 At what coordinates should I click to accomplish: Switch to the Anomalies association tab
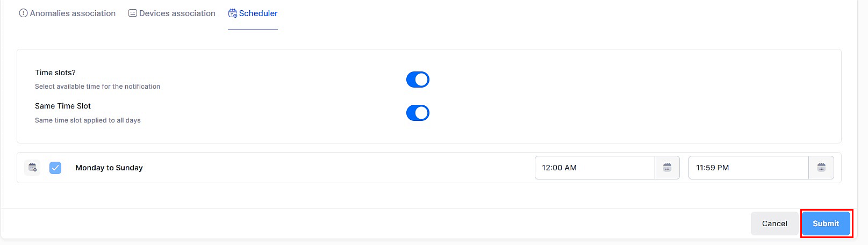point(73,13)
